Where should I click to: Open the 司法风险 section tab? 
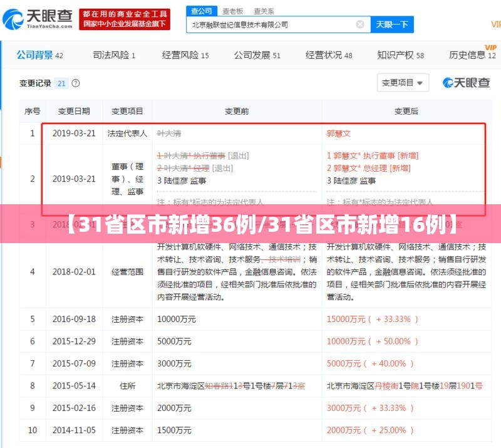114,55
